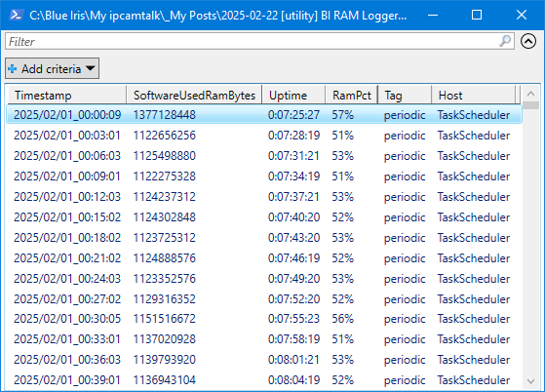The image size is (545, 392).
Task: Click uptime value 0:07:58:19
Action: tap(293, 339)
